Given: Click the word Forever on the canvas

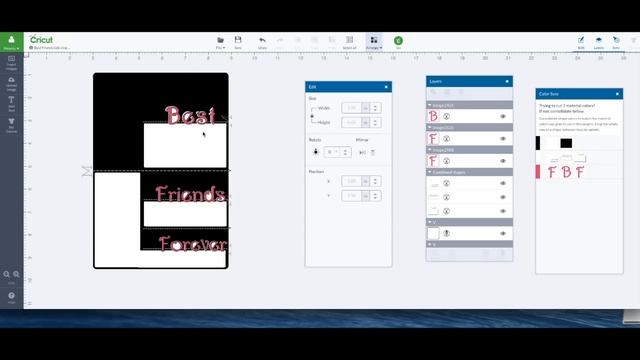Looking at the screenshot, I should pyautogui.click(x=193, y=244).
